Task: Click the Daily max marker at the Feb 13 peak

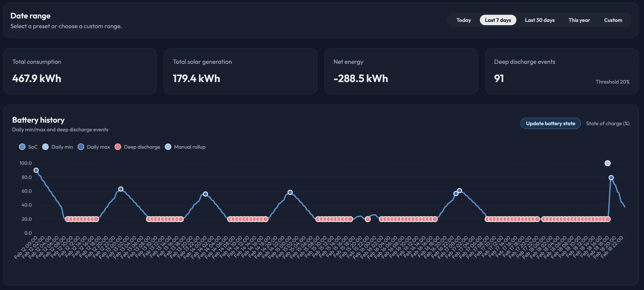Action: [x=121, y=189]
